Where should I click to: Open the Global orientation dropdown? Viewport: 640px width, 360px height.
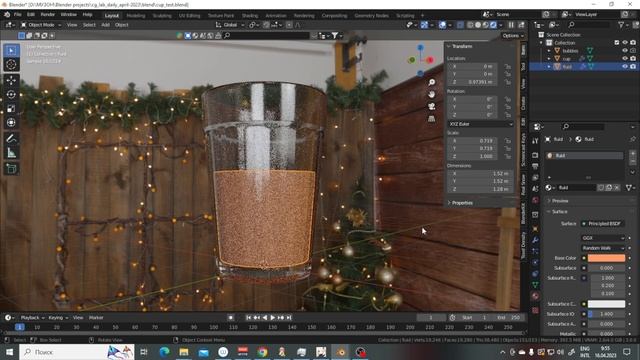230,25
